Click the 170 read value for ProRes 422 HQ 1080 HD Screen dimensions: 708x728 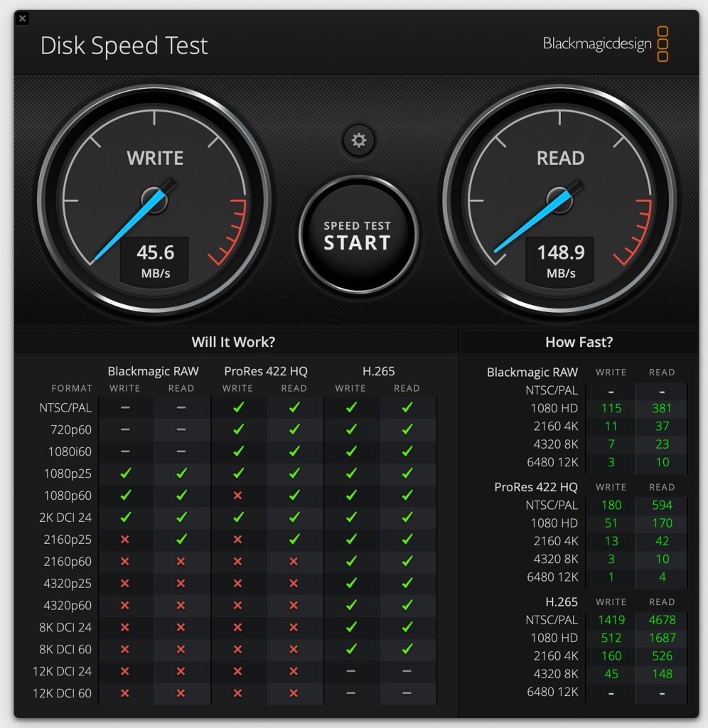[662, 523]
